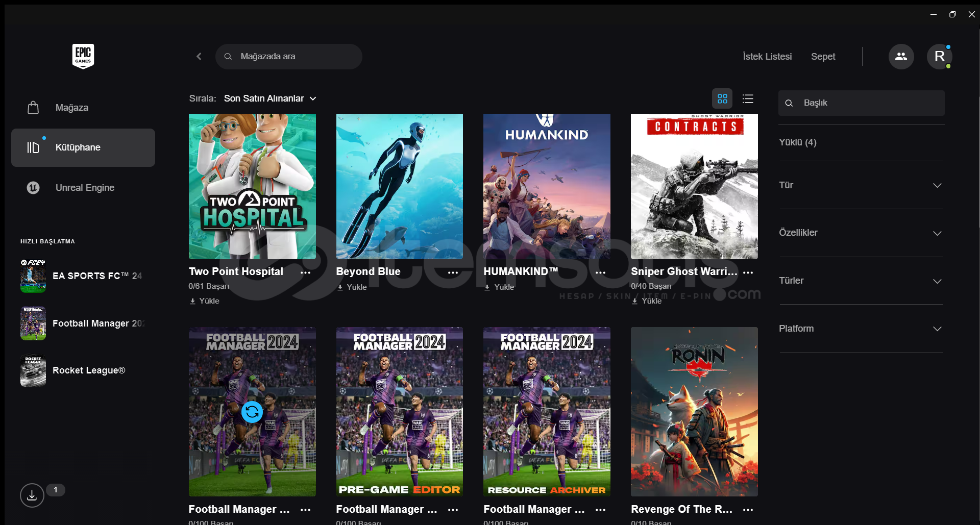Open Revenge Of The Ronin options menu

(748, 510)
